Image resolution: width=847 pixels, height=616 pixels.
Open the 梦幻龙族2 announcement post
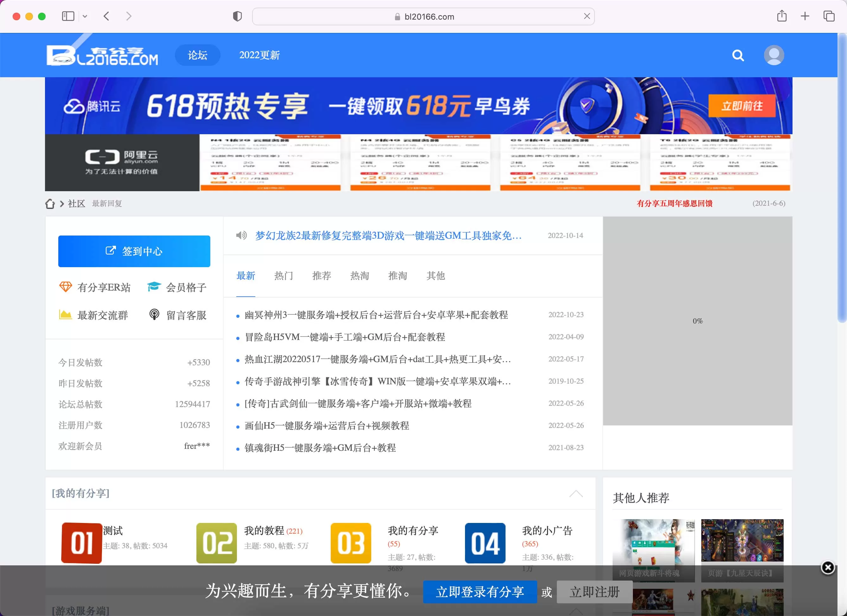(388, 236)
